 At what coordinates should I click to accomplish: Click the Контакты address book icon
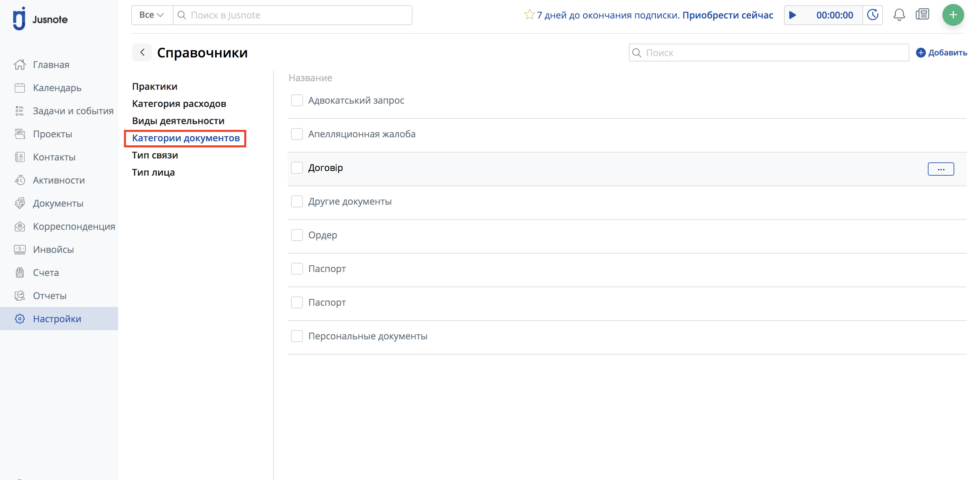click(x=20, y=157)
